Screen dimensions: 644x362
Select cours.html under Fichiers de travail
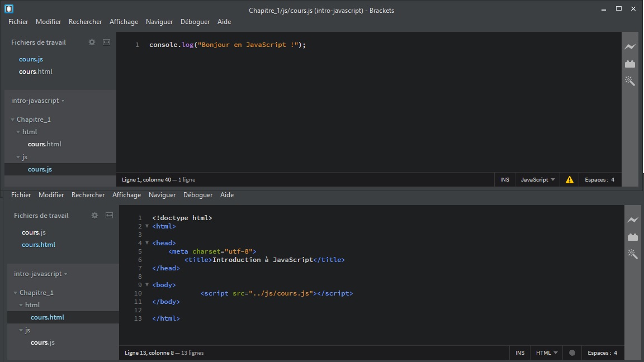tap(35, 71)
